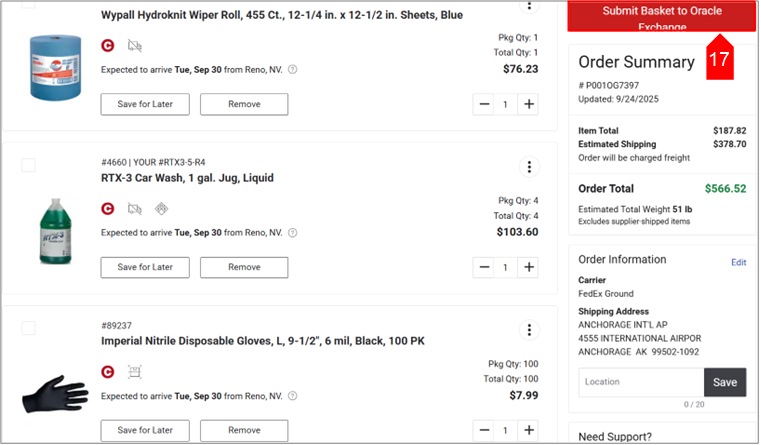
Task: Remove Wypall Wiper Roll from the basket
Action: [x=244, y=104]
